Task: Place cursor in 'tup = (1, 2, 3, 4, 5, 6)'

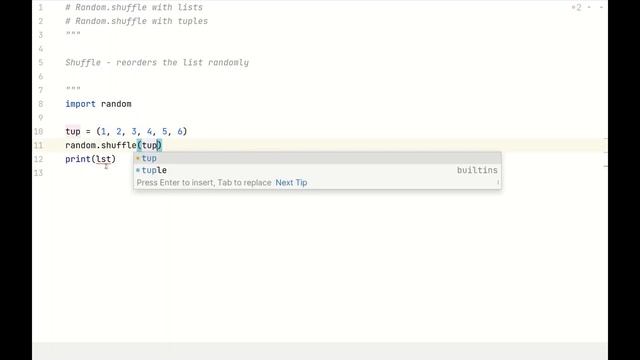Action: click(x=126, y=131)
